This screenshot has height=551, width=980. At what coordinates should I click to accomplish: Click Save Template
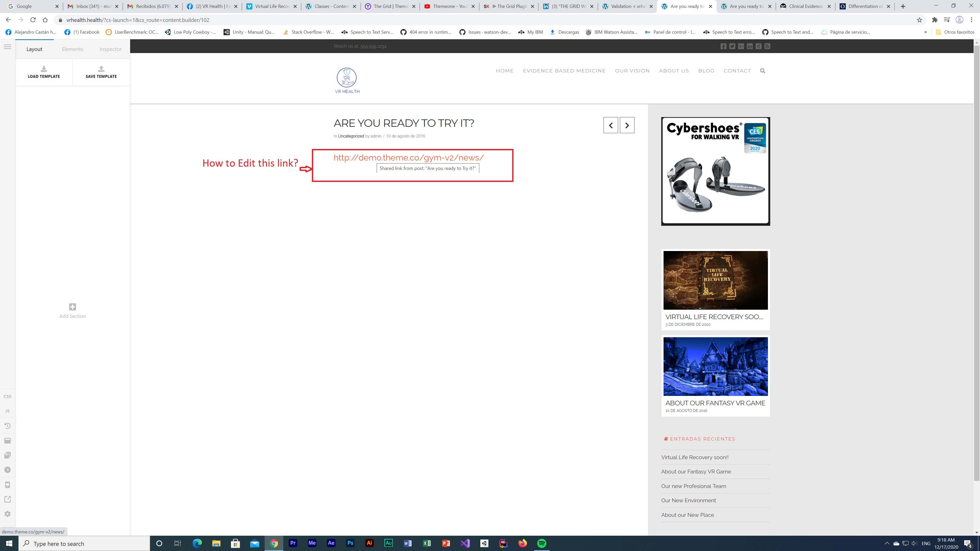[x=101, y=72]
